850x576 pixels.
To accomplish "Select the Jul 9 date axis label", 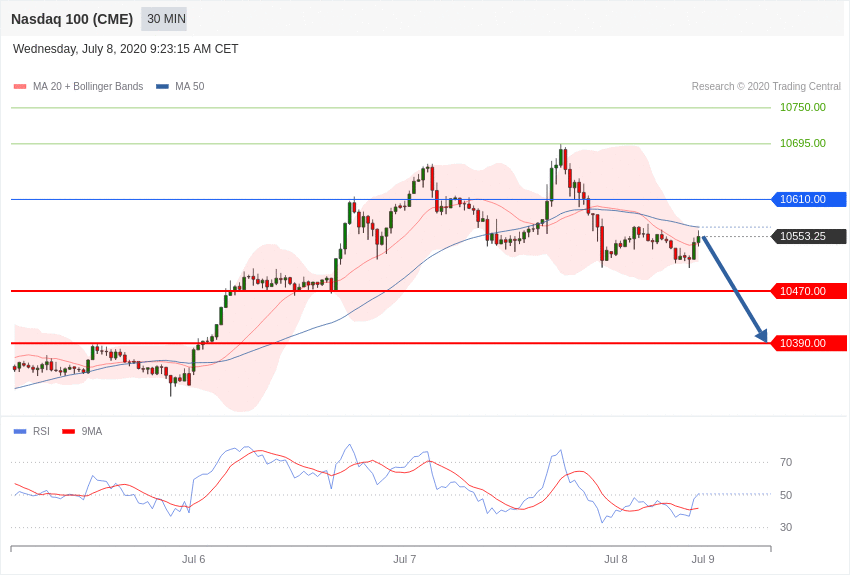I will (703, 559).
